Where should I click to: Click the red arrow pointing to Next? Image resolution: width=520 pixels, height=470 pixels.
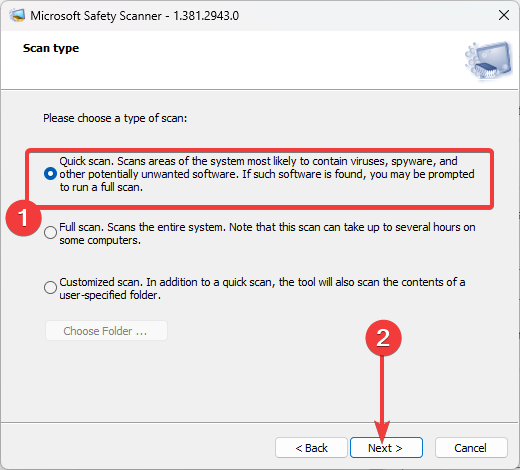pyautogui.click(x=382, y=398)
